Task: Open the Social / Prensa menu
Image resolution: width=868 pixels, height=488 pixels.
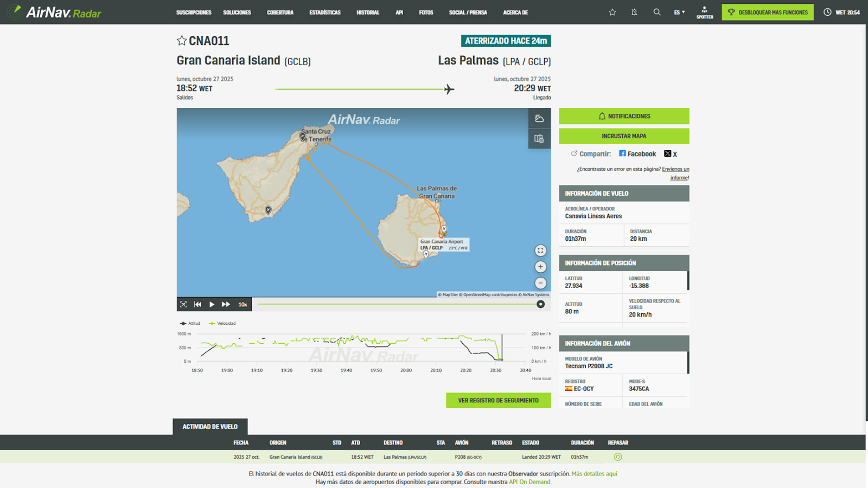Action: 468,12
